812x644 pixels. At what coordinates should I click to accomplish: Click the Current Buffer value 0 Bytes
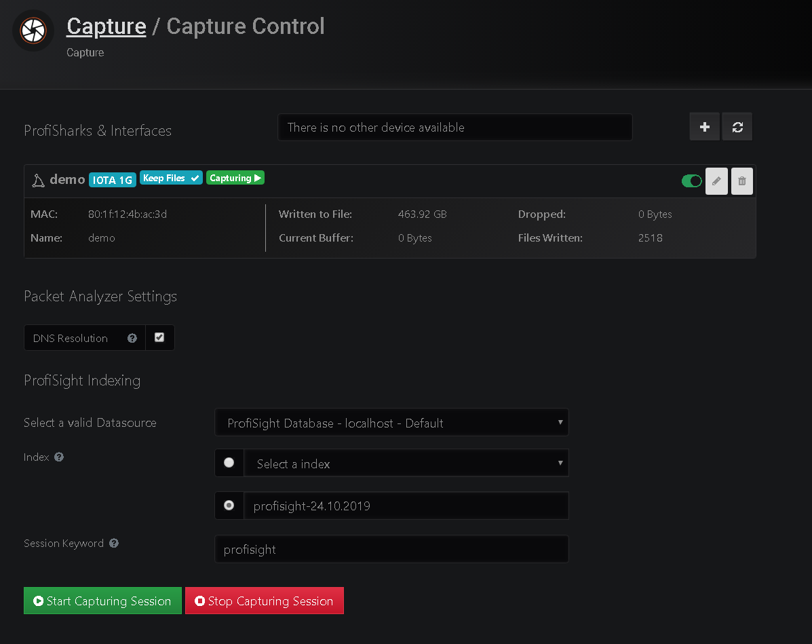tap(414, 238)
